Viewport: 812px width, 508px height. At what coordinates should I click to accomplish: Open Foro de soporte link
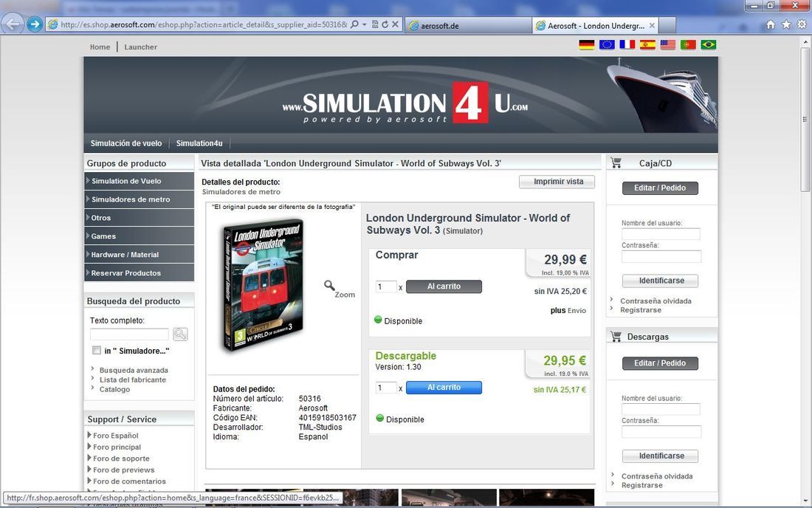[x=121, y=459]
